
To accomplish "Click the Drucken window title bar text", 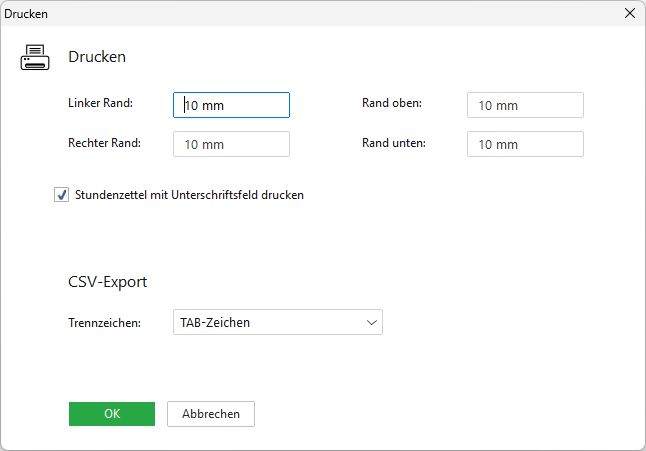I will pos(26,14).
